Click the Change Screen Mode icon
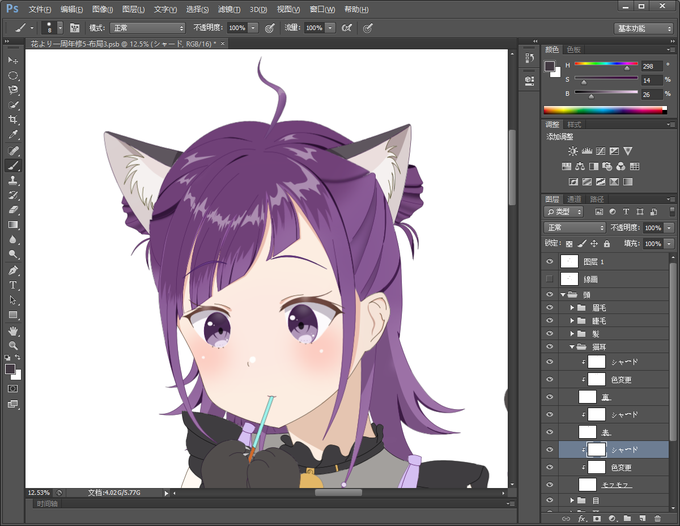 (x=13, y=404)
